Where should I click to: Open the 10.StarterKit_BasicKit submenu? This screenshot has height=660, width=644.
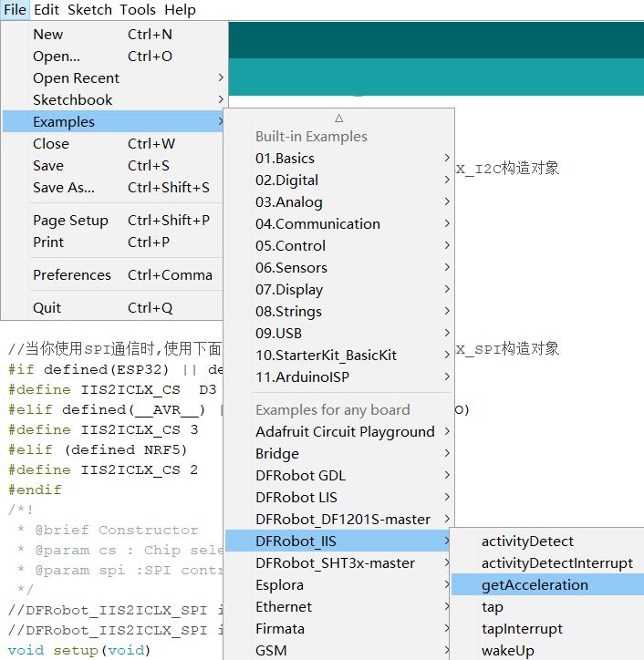(x=339, y=356)
